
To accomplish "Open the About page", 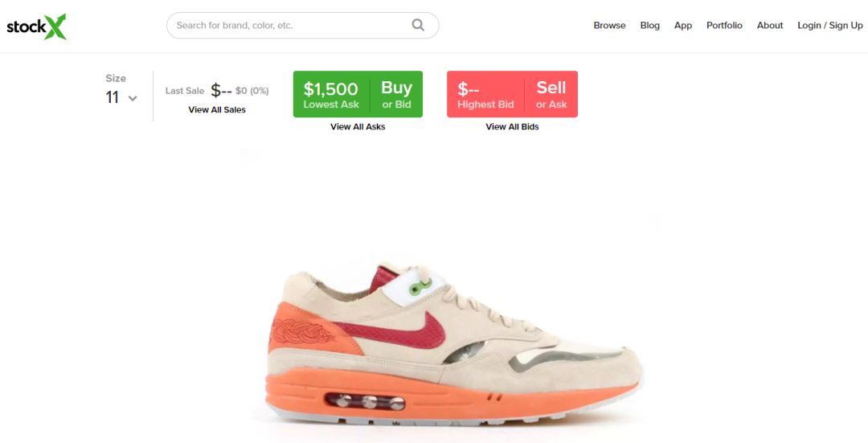I will (x=770, y=26).
